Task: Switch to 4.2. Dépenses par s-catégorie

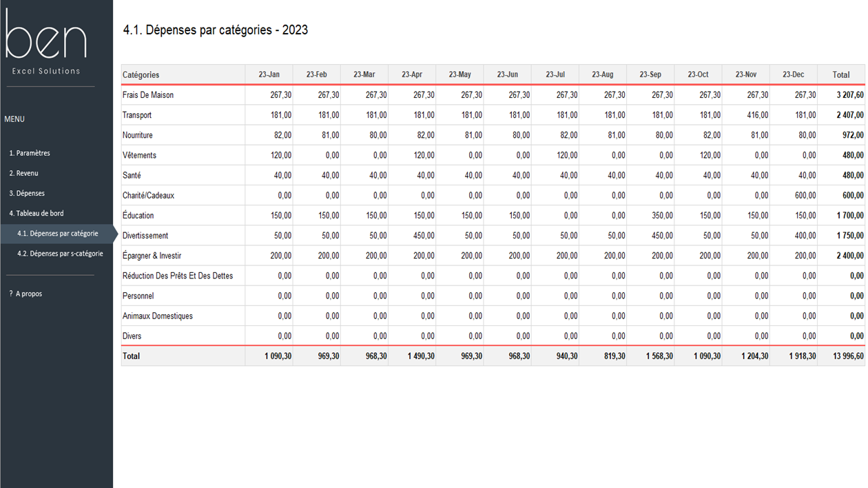Action: [x=60, y=254]
